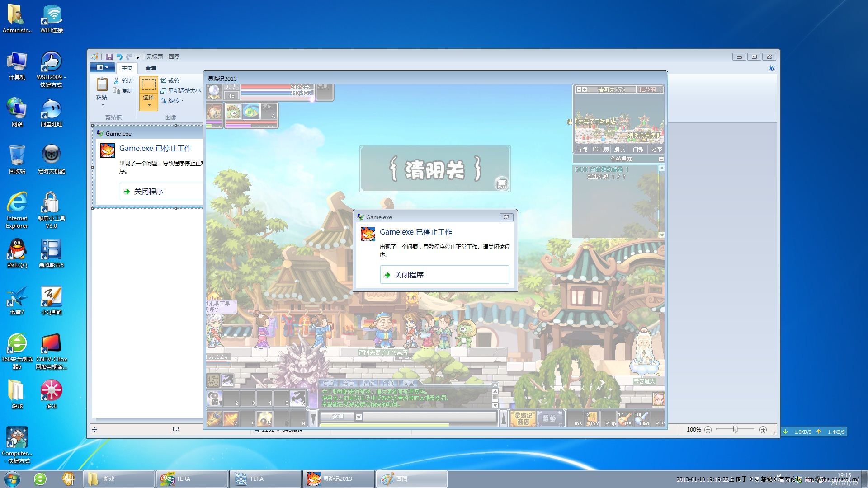Click the Undo arrow in Paint's title bar
Screen dimensions: 868x488
click(119, 57)
